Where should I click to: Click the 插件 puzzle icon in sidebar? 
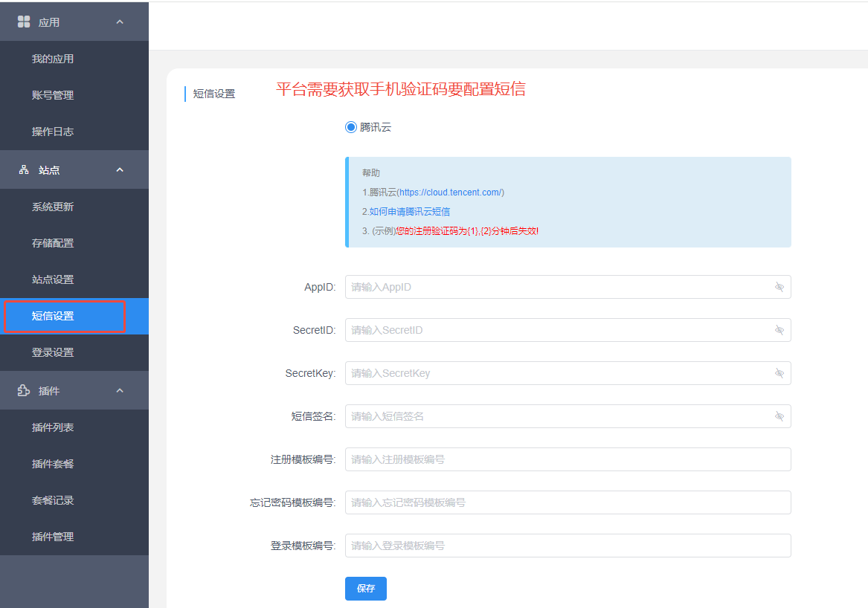point(24,390)
